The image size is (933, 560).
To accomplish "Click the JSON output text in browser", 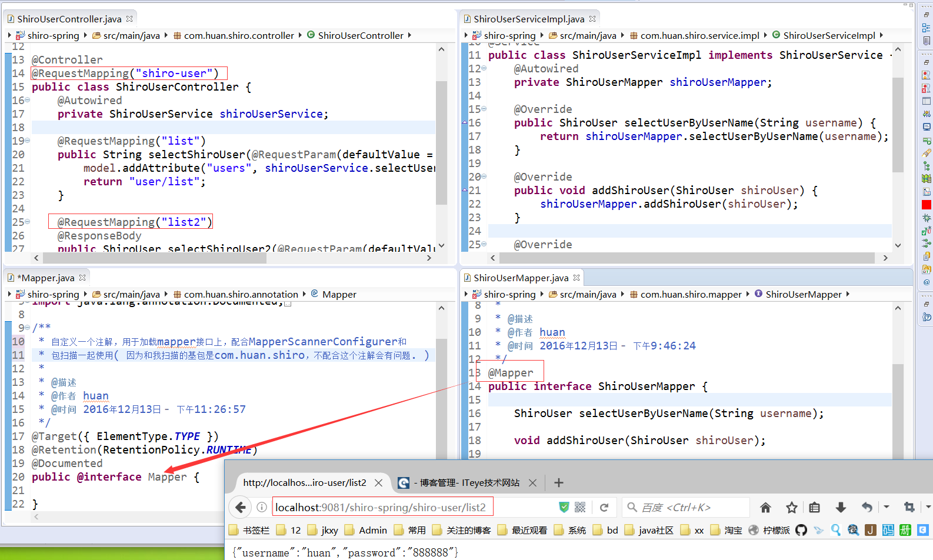I will [345, 552].
